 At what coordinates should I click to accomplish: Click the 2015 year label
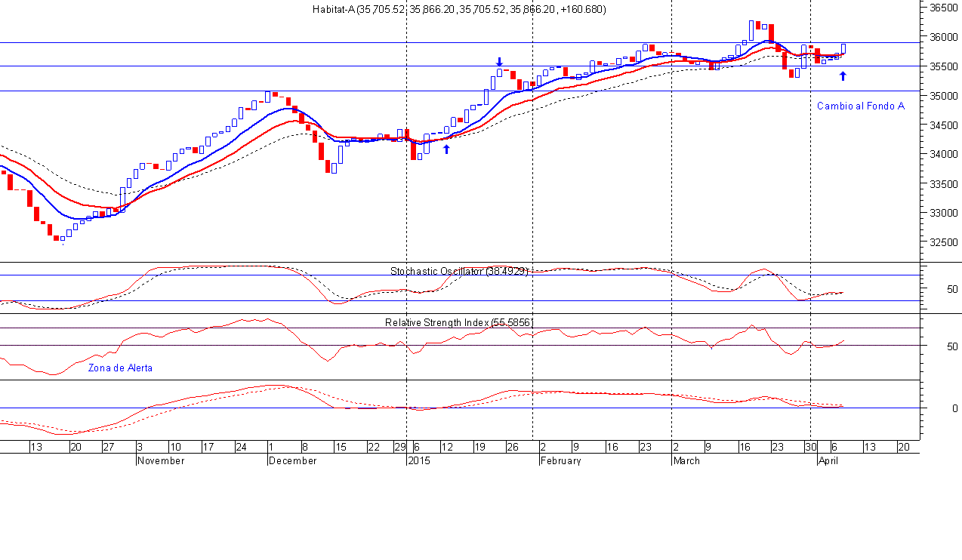tap(418, 460)
